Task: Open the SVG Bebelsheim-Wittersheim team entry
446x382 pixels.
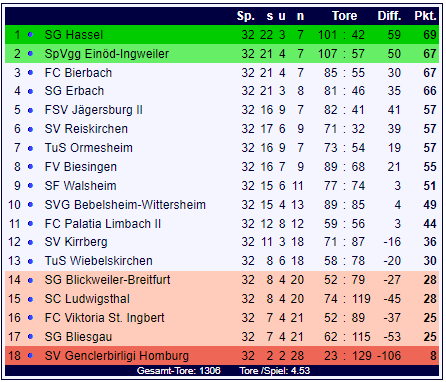Action: click(125, 205)
